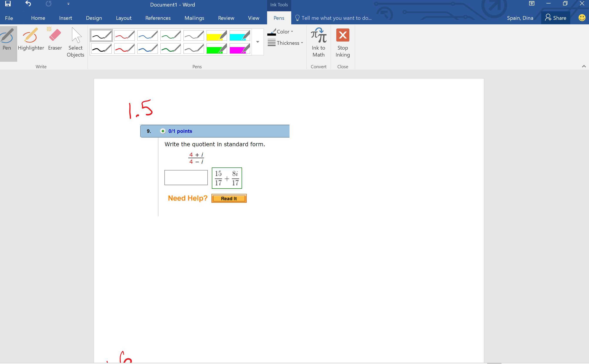Screen dimensions: 589x364
Task: Open the pen Color dropdown
Action: (281, 32)
